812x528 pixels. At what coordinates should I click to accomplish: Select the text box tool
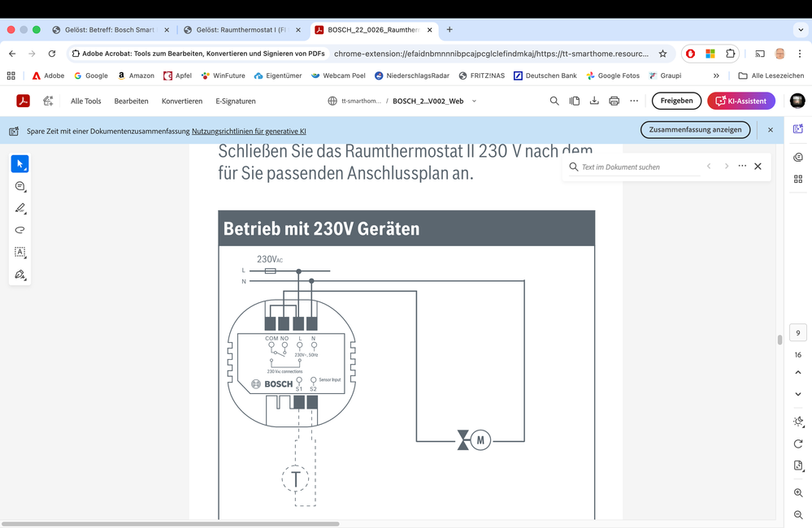point(20,252)
